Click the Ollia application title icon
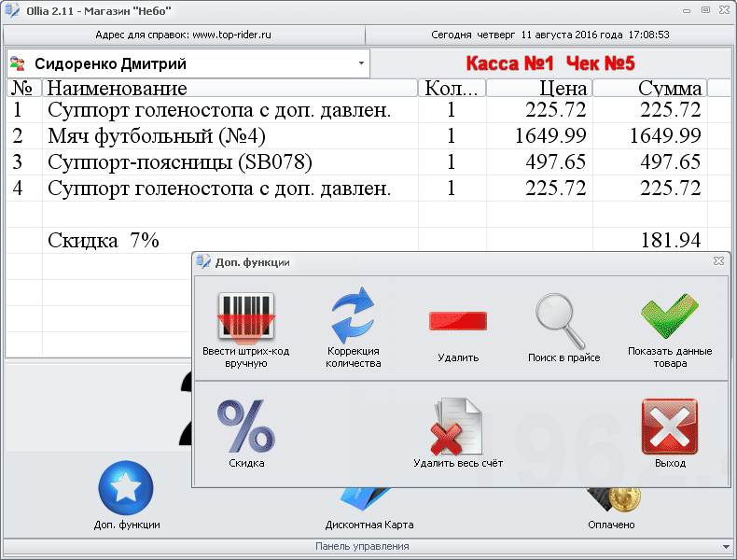Screen dimensions: 737x560 tap(12, 10)
